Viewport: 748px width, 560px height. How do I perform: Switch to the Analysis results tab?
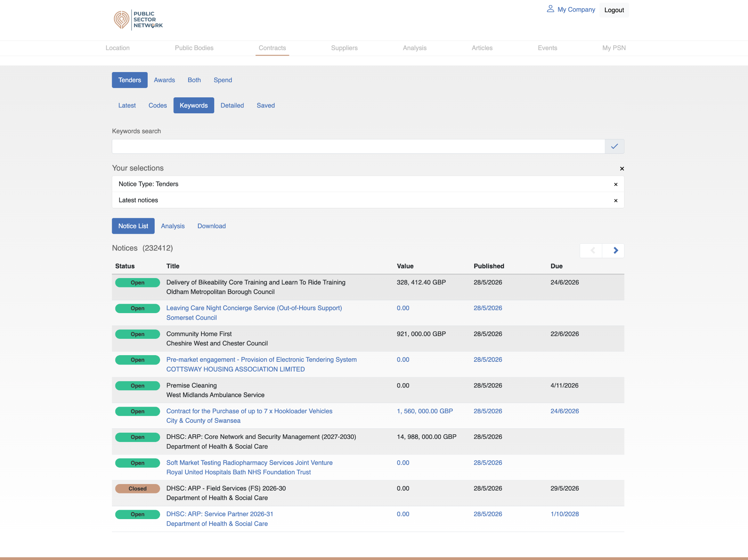coord(173,226)
